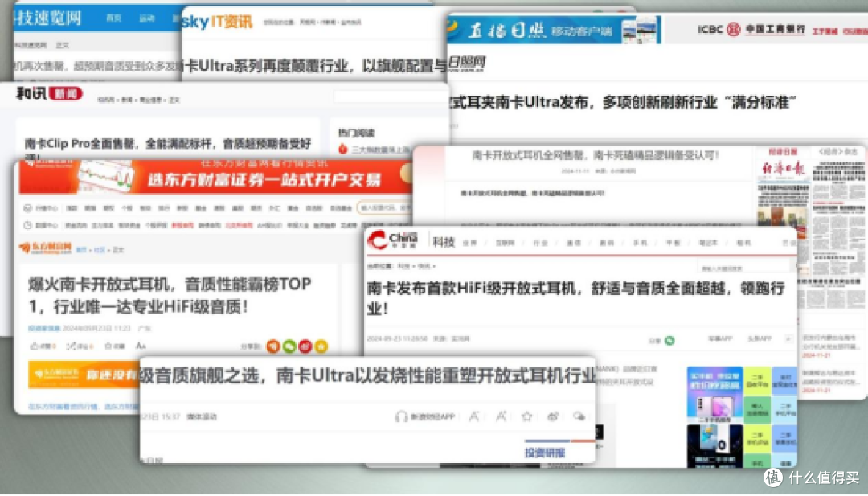Viewport: 868px width, 496px height.
Task: Click the 热门阅读 heading on Hexun
Action: click(357, 133)
